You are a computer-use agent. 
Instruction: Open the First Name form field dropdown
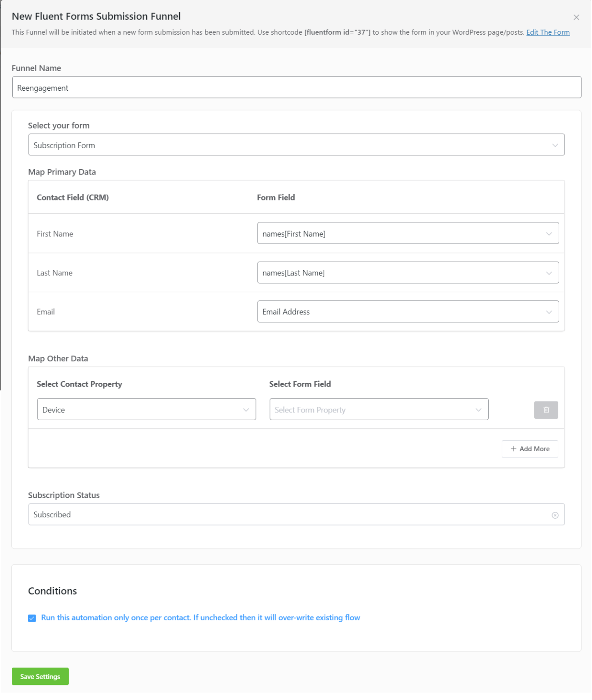pos(408,233)
